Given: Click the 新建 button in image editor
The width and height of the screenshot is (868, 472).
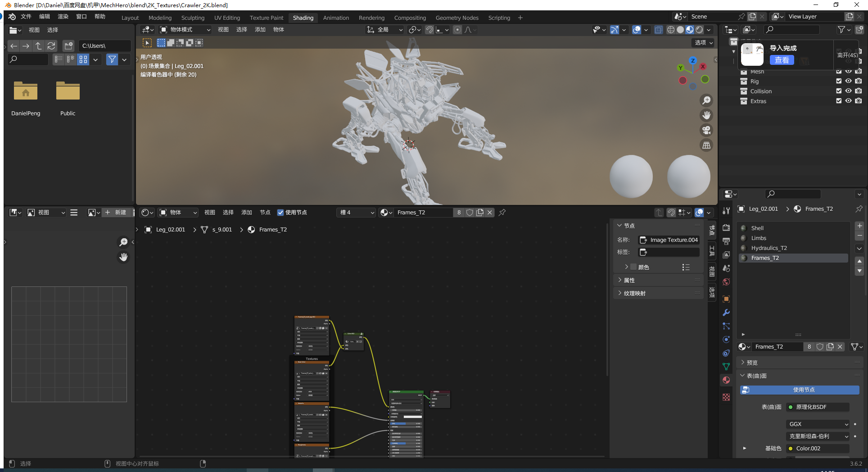Looking at the screenshot, I should (x=116, y=213).
